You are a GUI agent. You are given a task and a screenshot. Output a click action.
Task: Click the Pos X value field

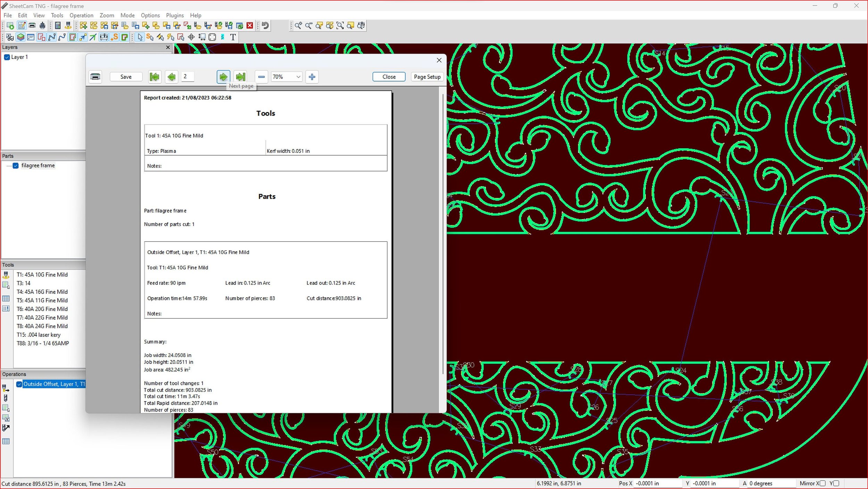coord(658,483)
